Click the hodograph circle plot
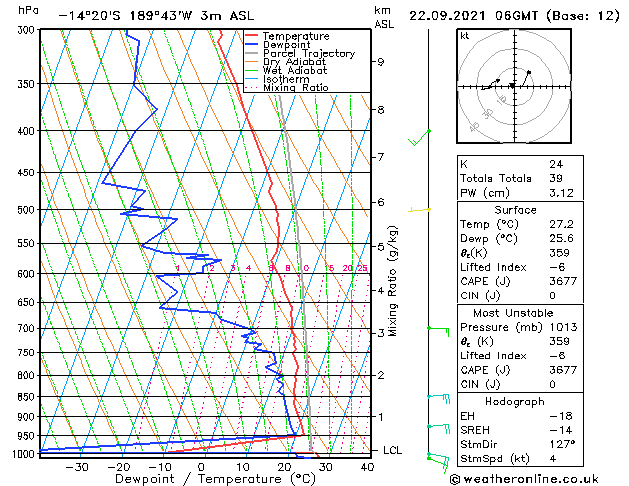The height and width of the screenshot is (486, 629). (x=512, y=87)
